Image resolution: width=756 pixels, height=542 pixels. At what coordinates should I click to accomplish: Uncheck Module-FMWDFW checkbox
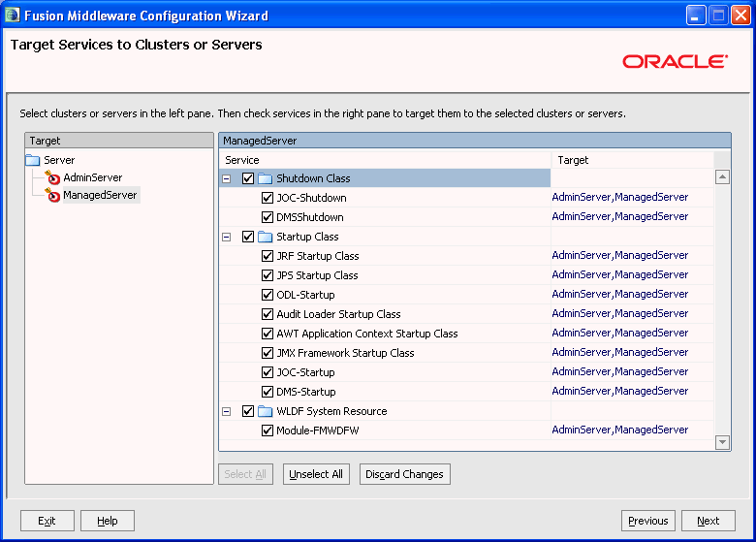pyautogui.click(x=268, y=430)
